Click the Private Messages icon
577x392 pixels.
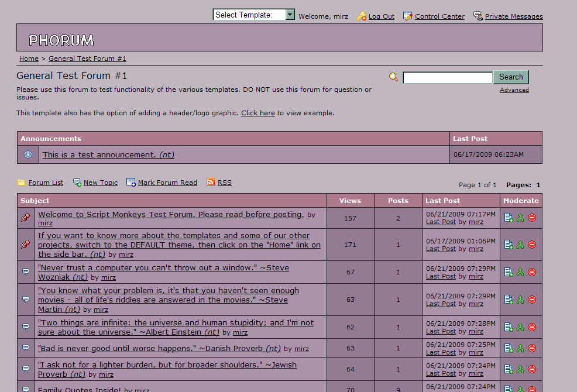point(478,16)
